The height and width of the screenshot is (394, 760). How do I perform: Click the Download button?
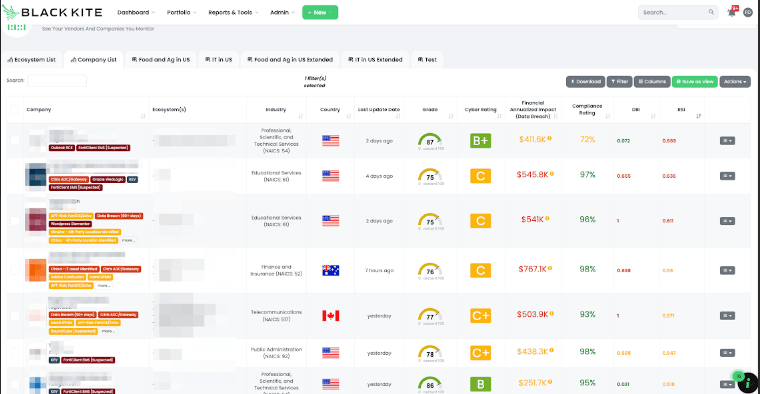click(586, 82)
